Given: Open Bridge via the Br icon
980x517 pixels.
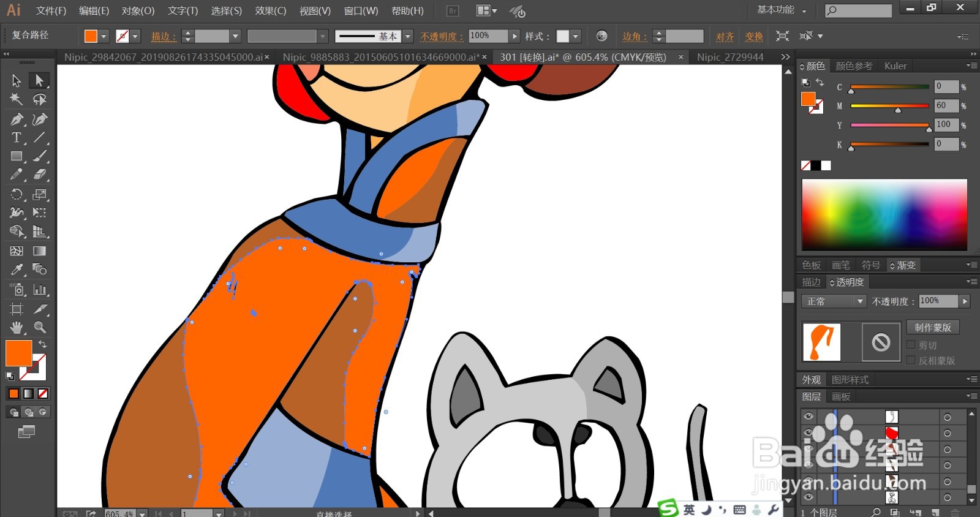Looking at the screenshot, I should (x=453, y=10).
